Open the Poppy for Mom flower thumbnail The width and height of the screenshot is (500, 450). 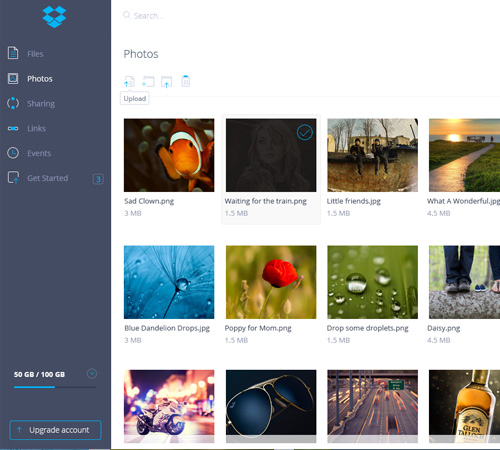[271, 282]
